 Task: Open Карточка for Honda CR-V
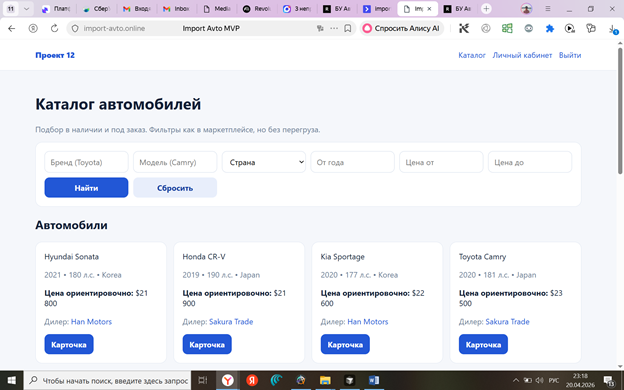[x=207, y=344]
